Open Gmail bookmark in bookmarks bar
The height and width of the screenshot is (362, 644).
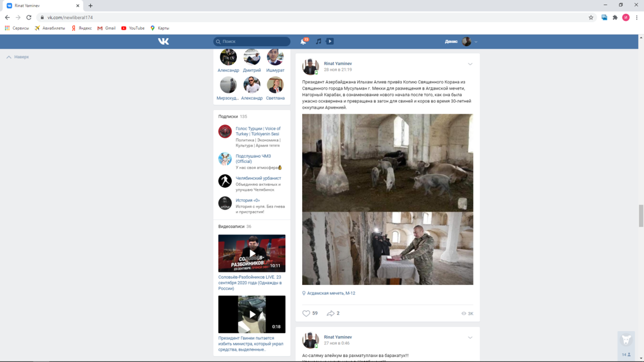click(107, 28)
